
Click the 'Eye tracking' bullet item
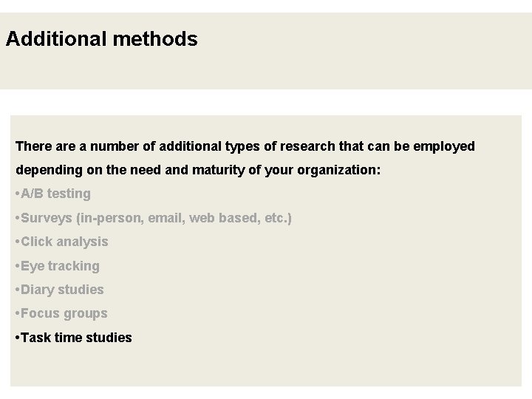pos(60,266)
